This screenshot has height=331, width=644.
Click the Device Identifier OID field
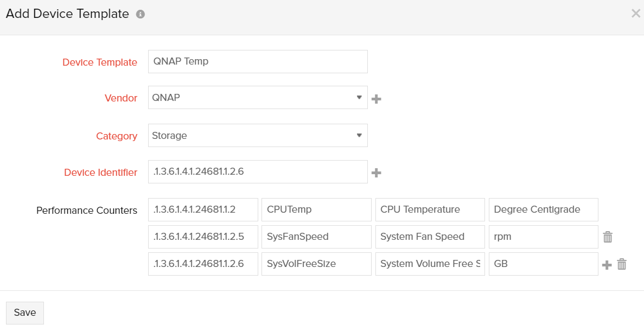pos(258,171)
